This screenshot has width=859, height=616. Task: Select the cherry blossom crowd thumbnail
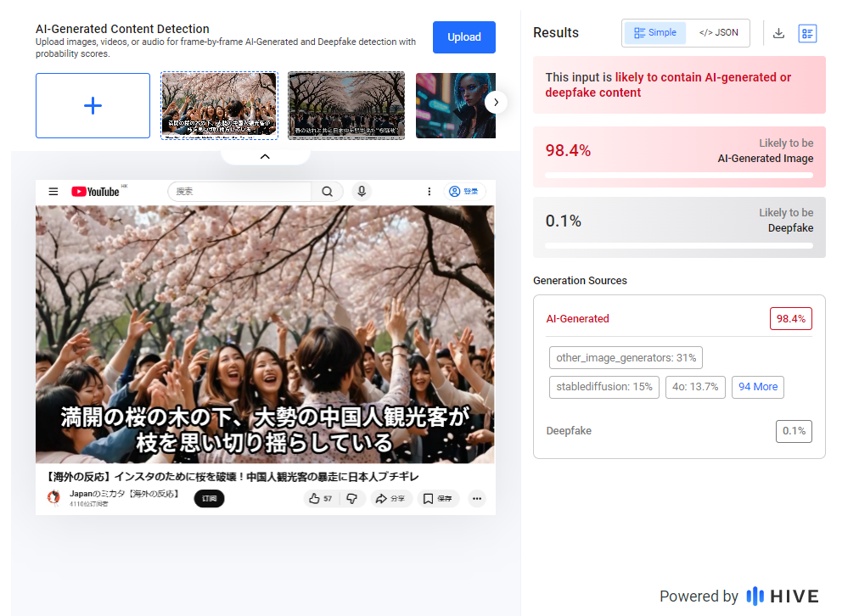[x=218, y=105]
